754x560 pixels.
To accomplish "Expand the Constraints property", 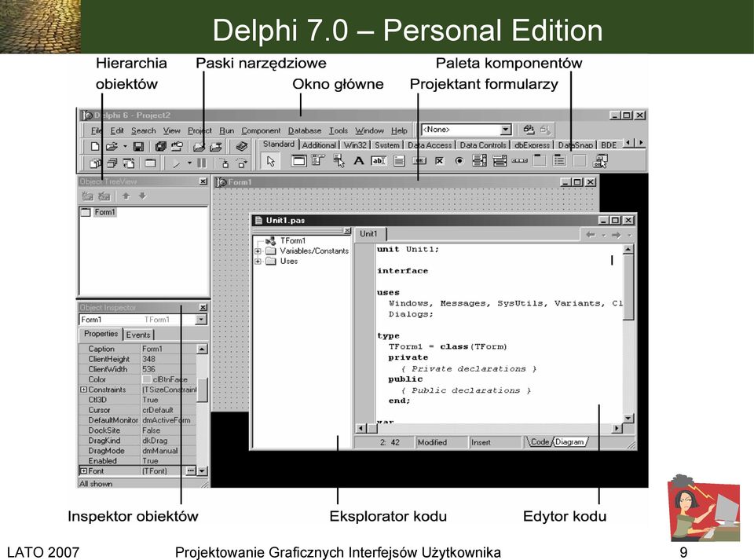I will coord(83,390).
